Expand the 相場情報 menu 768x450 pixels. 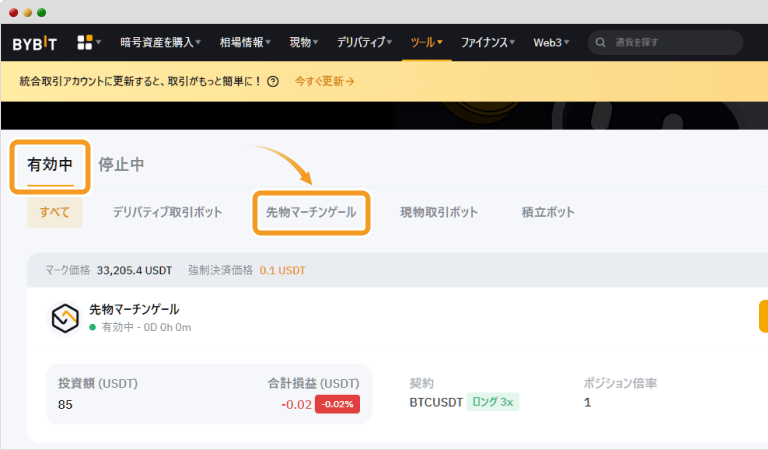245,43
